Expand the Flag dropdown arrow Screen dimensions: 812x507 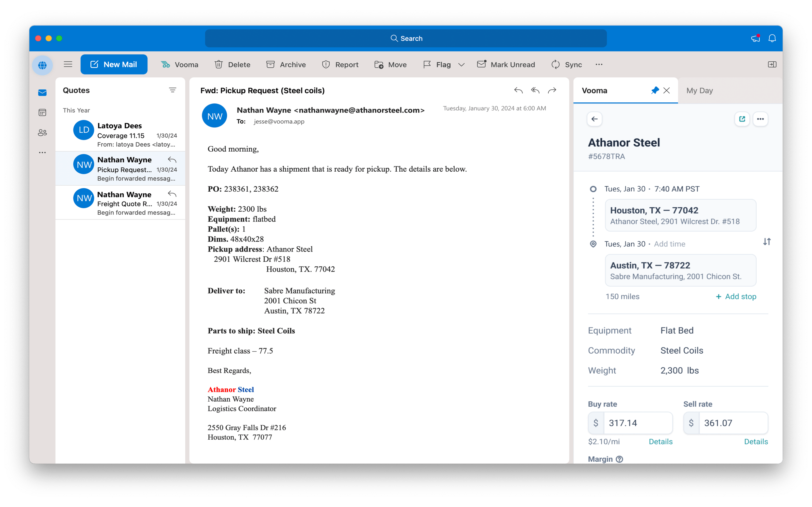pos(461,65)
